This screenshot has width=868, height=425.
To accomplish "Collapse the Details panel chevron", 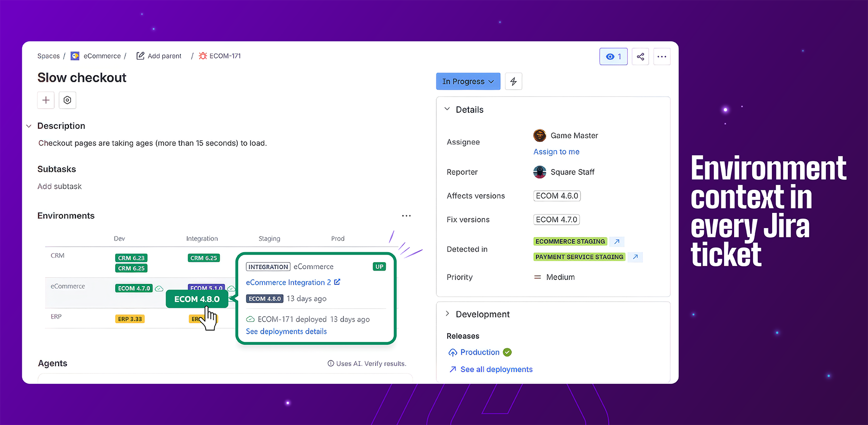I will point(447,109).
